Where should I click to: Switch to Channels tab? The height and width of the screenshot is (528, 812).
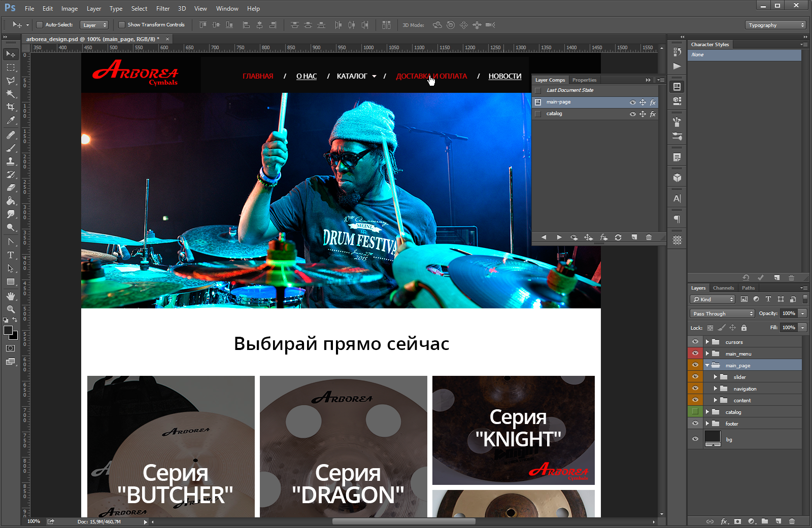(x=723, y=288)
